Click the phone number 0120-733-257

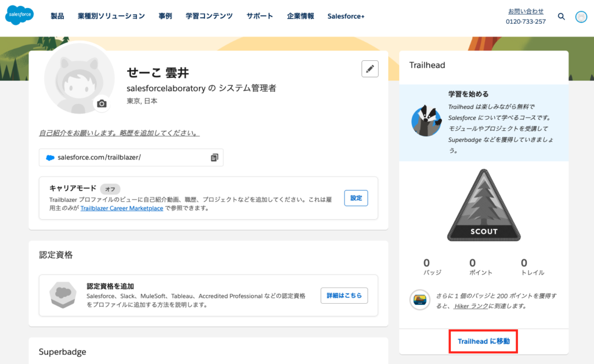526,21
